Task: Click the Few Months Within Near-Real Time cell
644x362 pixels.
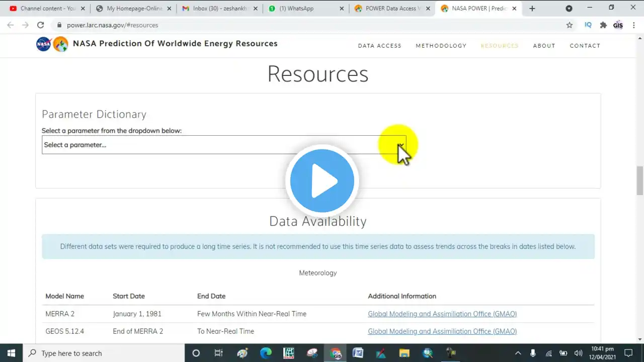Action: pyautogui.click(x=252, y=314)
